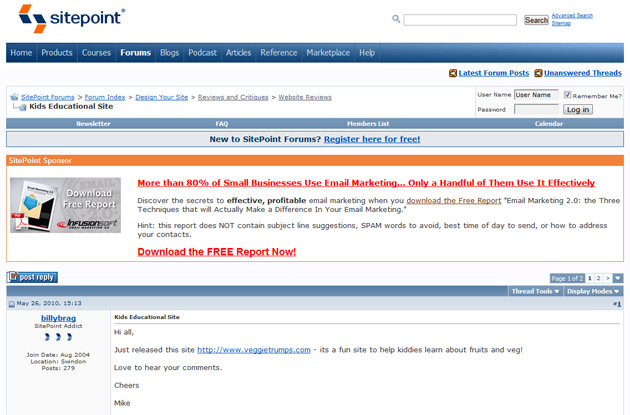The height and width of the screenshot is (415, 630).
Task: Click the thread icon beside Kids Educational Site
Action: [x=23, y=107]
